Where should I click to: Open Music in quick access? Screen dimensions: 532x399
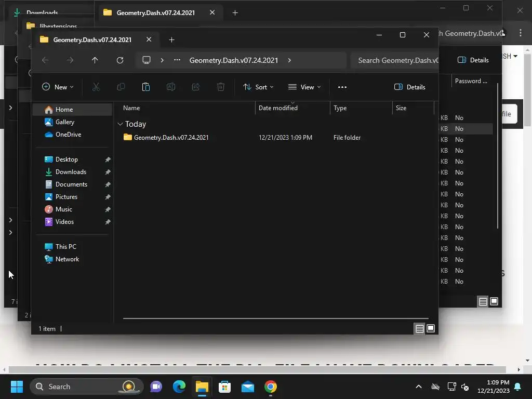pyautogui.click(x=64, y=209)
